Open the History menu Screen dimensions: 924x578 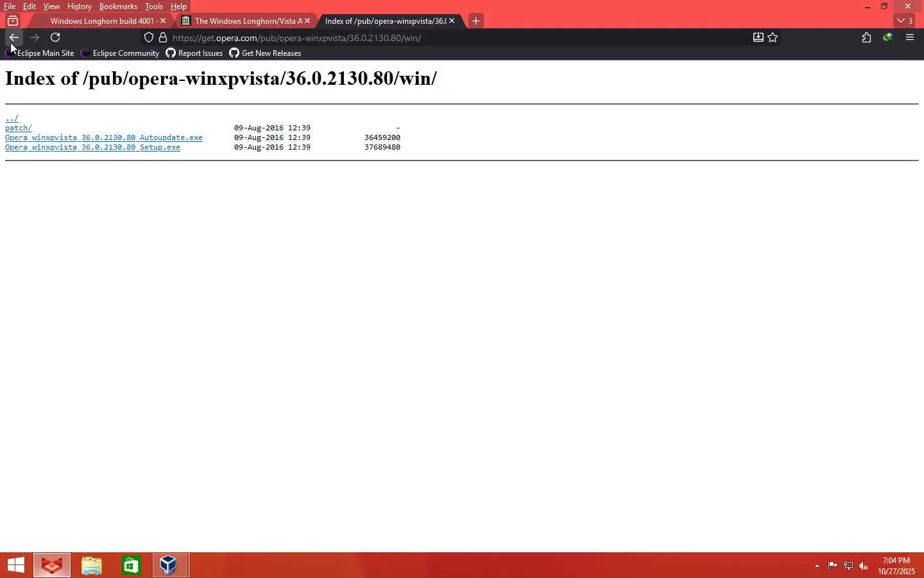click(80, 6)
